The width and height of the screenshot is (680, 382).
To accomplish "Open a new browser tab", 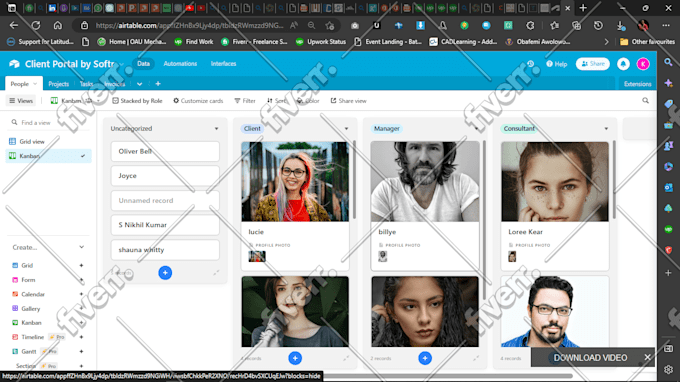I will pos(583,8).
